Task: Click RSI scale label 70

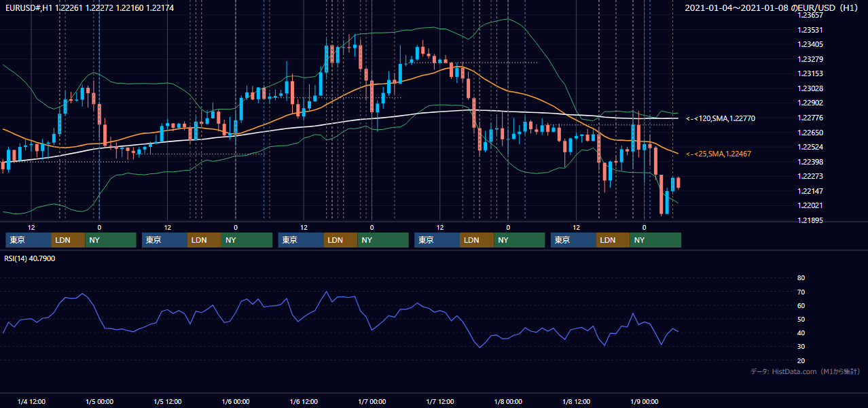Action: (801, 292)
